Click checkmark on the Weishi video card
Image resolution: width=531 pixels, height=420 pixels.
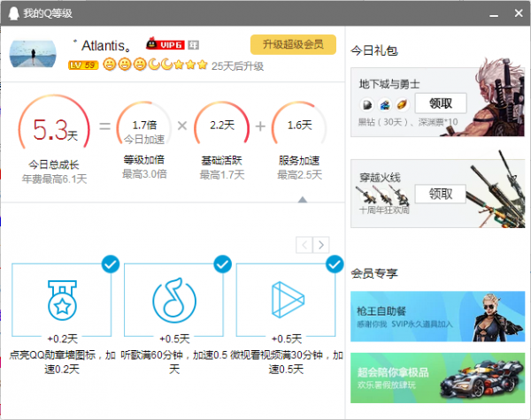pos(335,264)
